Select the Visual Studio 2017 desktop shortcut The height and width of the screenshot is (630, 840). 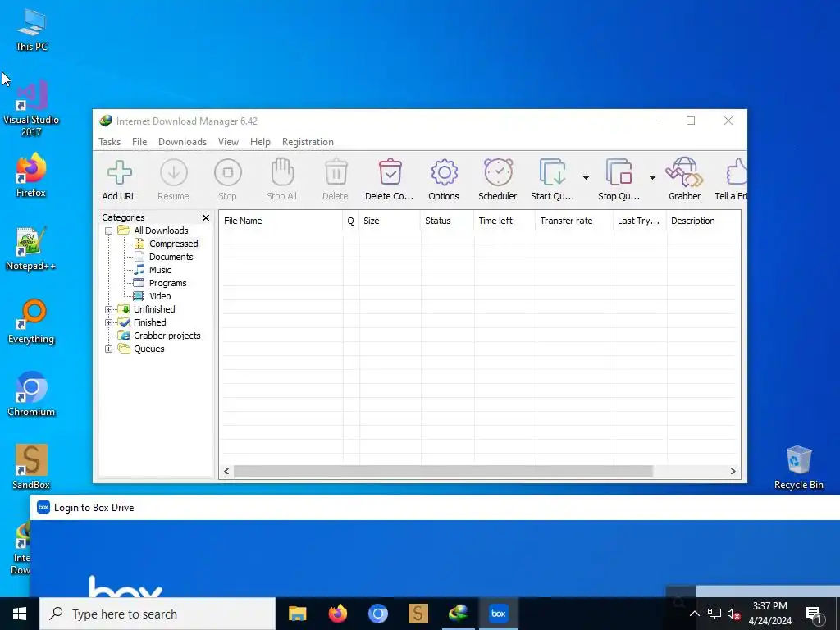coord(31,109)
